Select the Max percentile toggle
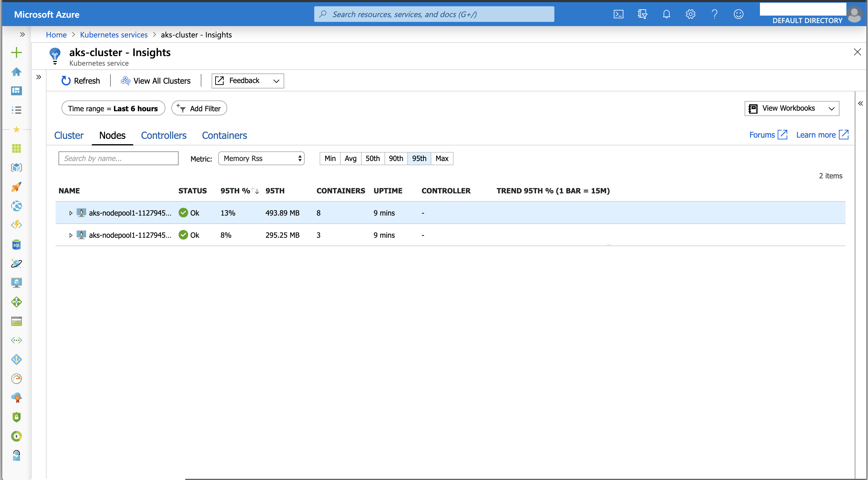868x480 pixels. coord(442,159)
